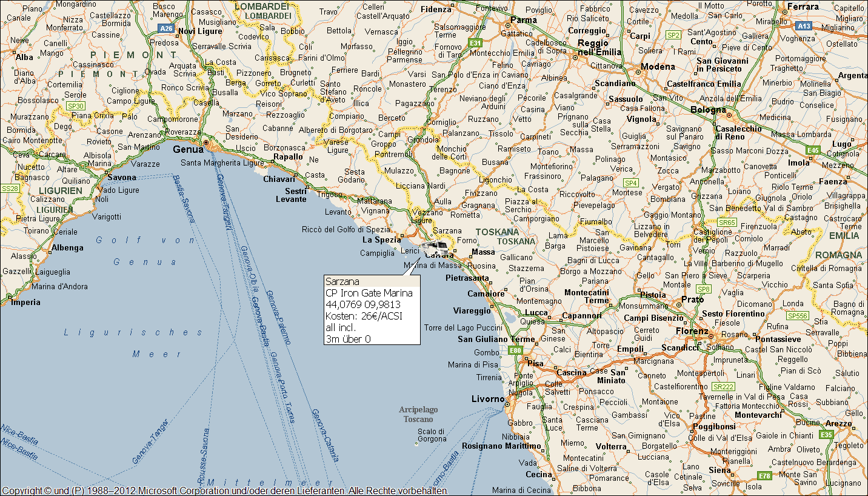Click the SP2 road shield
The height and width of the screenshot is (496, 868).
coord(673,35)
